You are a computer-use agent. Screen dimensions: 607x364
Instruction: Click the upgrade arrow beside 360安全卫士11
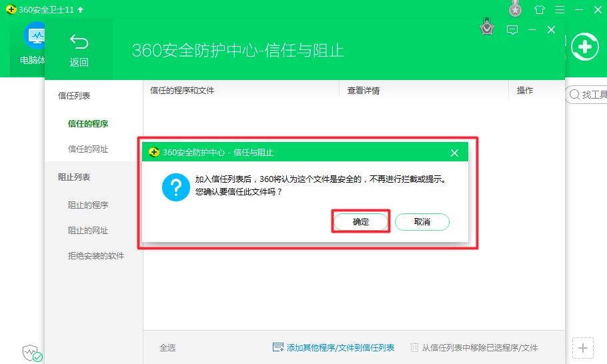pyautogui.click(x=81, y=10)
